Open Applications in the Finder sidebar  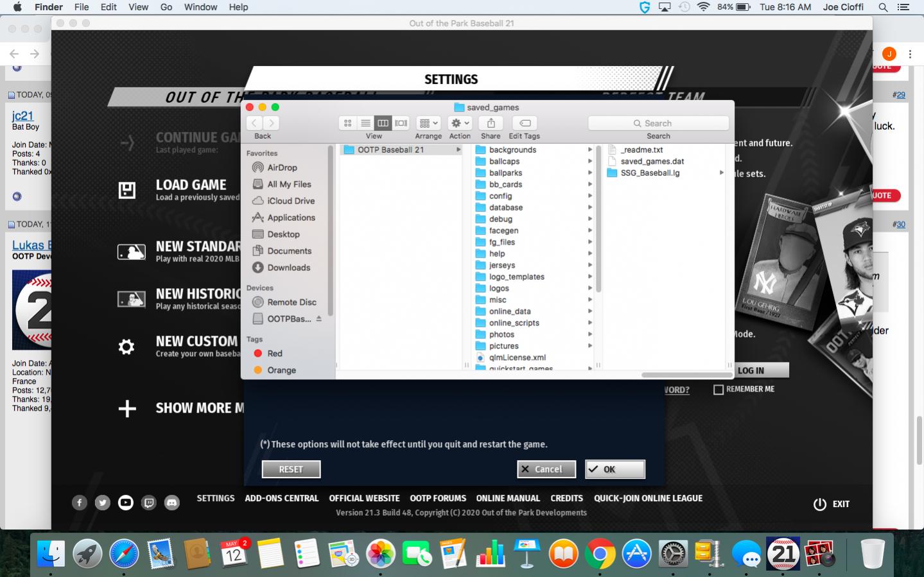(291, 218)
